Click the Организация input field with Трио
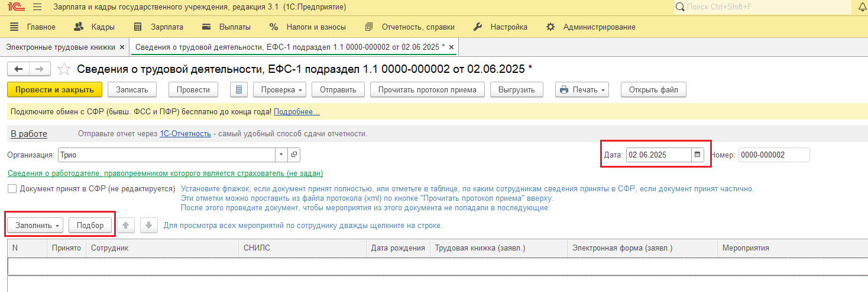Image resolution: width=868 pixels, height=292 pixels. (167, 155)
